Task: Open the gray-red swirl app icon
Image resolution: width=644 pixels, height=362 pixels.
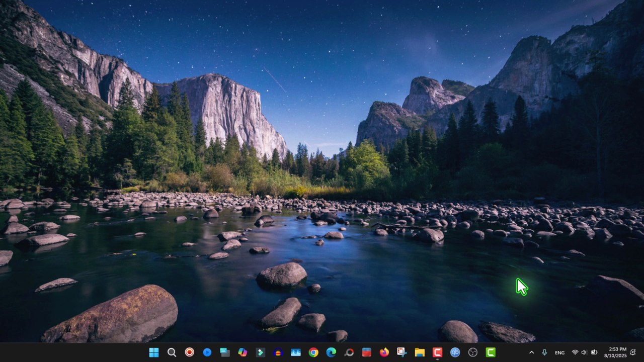Action: coord(349,352)
